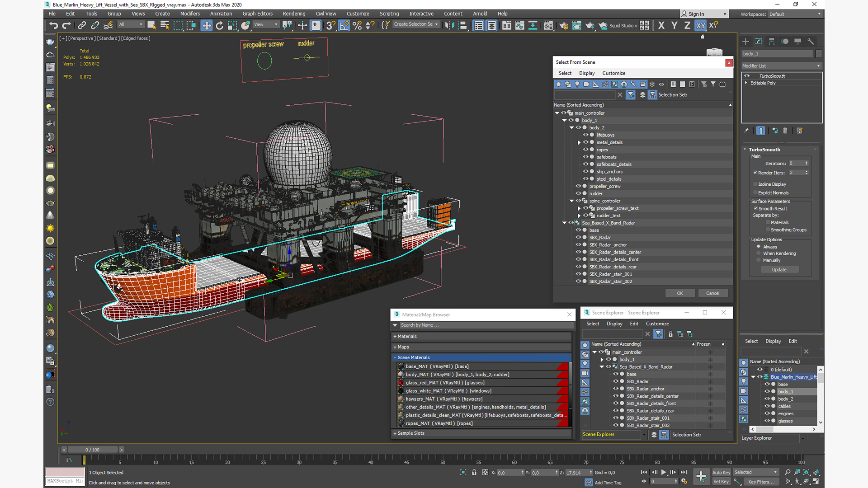Toggle Percent Snap in toolbar

357,25
